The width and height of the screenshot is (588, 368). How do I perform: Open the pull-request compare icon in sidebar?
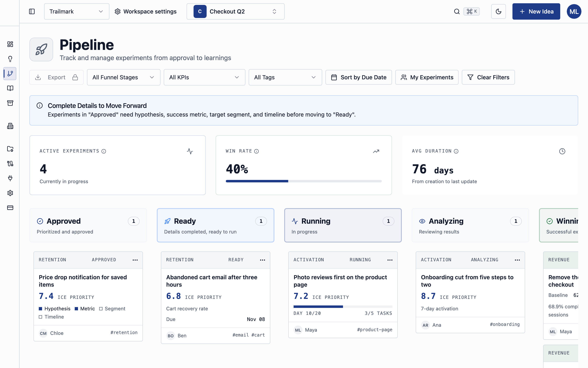(10, 164)
